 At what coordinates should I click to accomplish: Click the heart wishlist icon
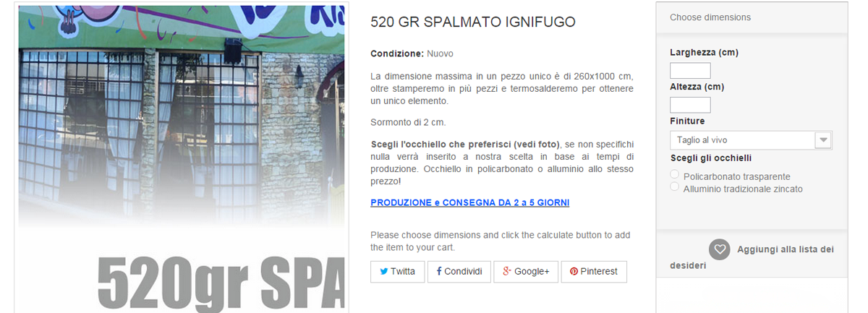(719, 249)
